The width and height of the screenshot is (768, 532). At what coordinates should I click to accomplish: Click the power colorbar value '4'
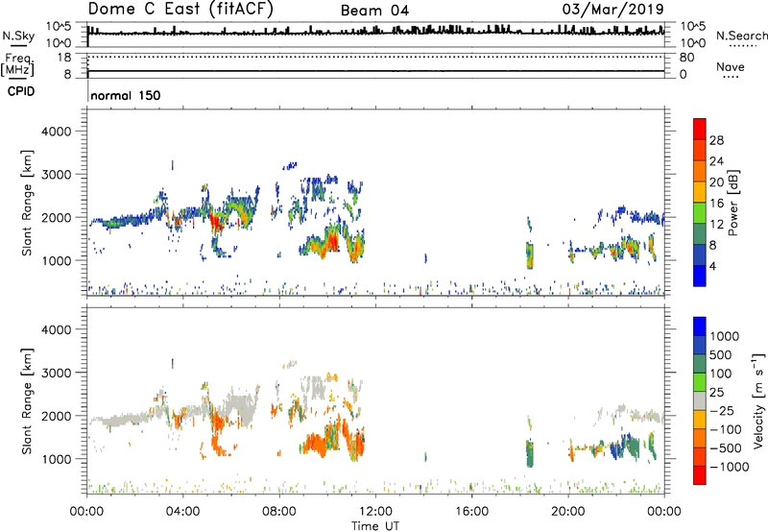[712, 266]
